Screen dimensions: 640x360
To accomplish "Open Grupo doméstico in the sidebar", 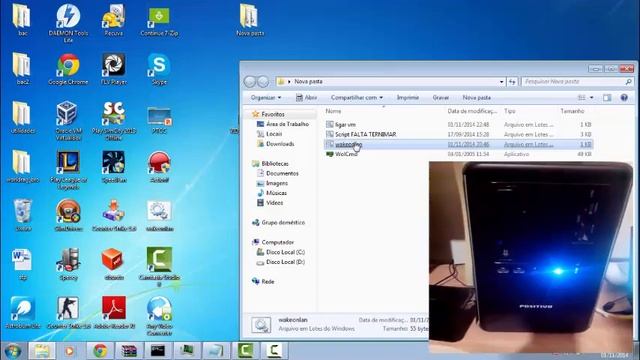I will pos(283,222).
